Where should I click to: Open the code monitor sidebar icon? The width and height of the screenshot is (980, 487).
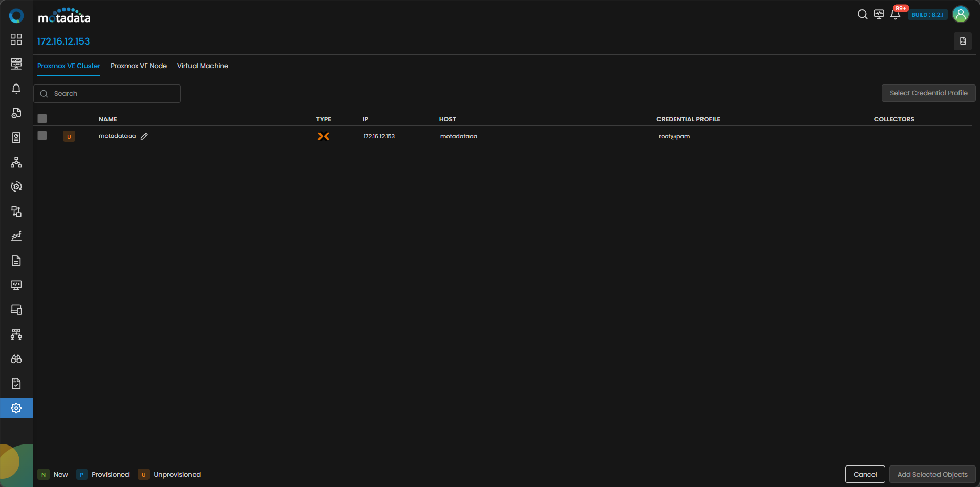[x=16, y=285]
